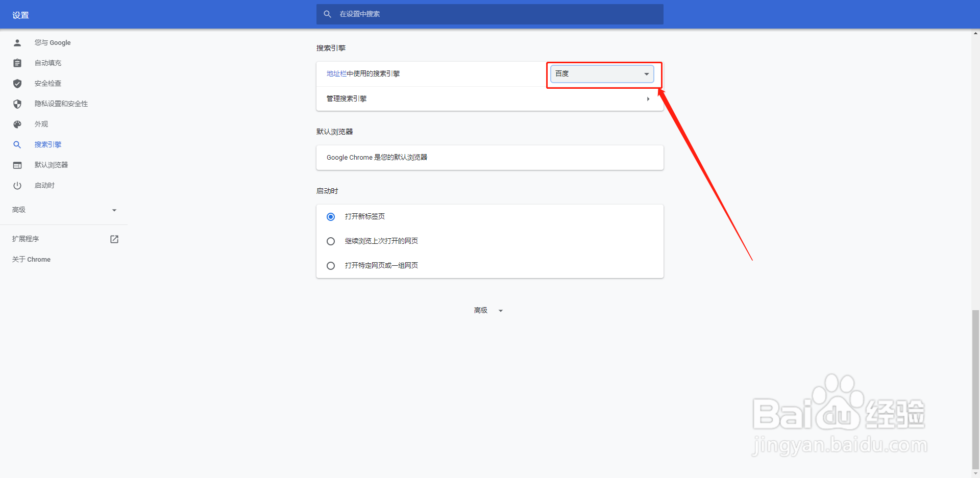The image size is (980, 478).
Task: Click the magnifier icon beside 搜索引擎 in sidebar
Action: [x=17, y=145]
